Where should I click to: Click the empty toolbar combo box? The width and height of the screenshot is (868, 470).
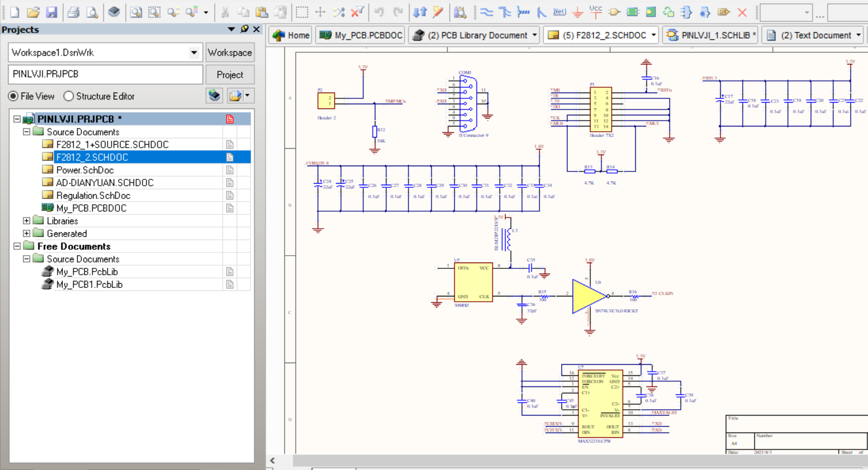click(785, 12)
